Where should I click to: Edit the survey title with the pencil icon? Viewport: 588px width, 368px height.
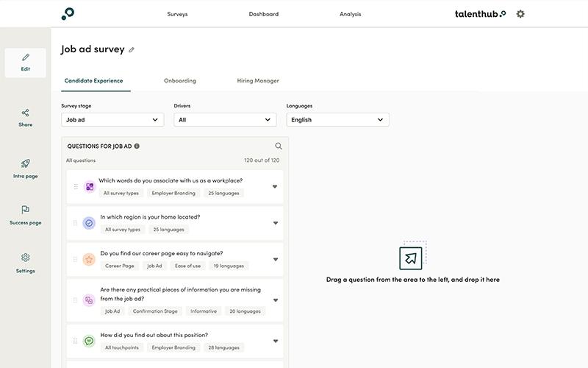[132, 49]
